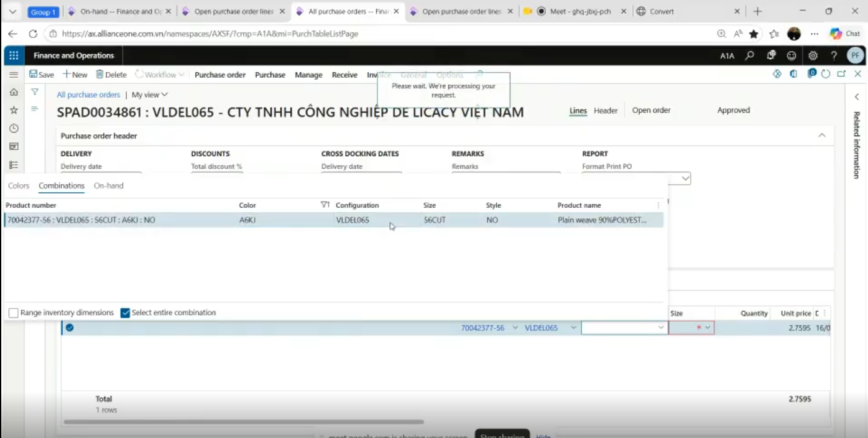
Task: Open the empty color combo box in line
Action: (x=624, y=328)
